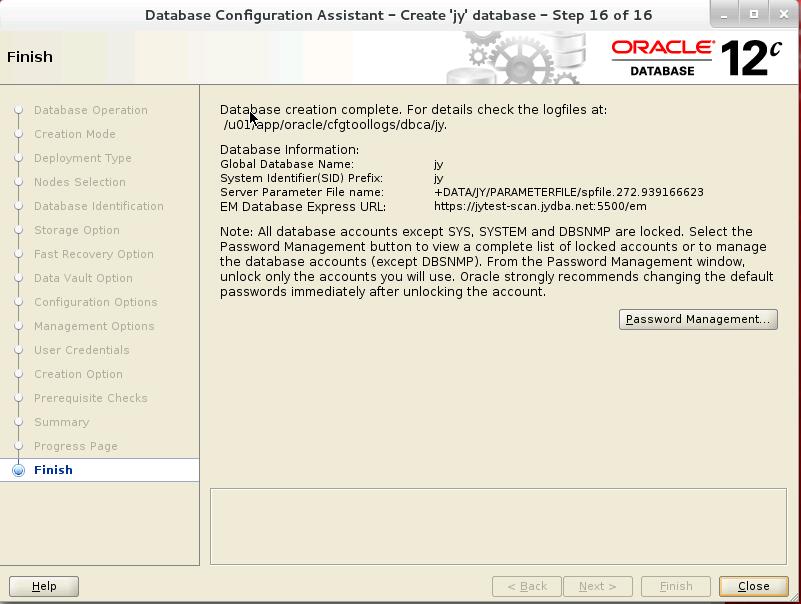
Task: Click the note about locked database accounts
Action: pyautogui.click(x=497, y=262)
